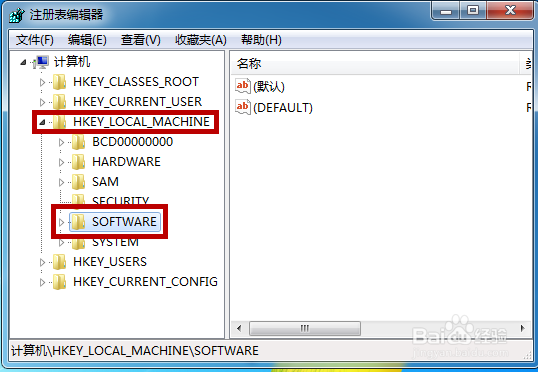Click the HKEY_CLASSES_ROOT folder icon

(x=60, y=82)
